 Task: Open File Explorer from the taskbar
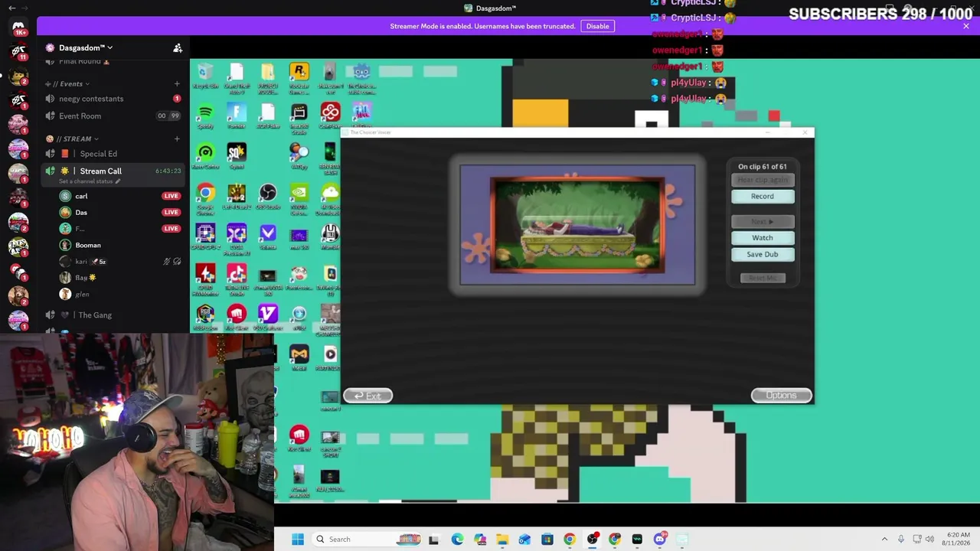pos(502,539)
